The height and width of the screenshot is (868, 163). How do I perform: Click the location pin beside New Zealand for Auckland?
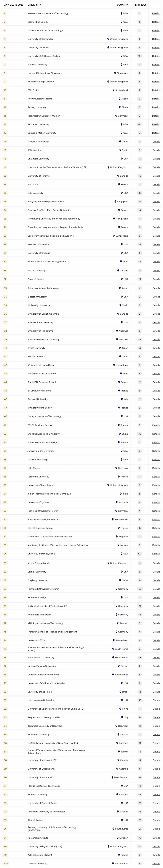[113, 777]
